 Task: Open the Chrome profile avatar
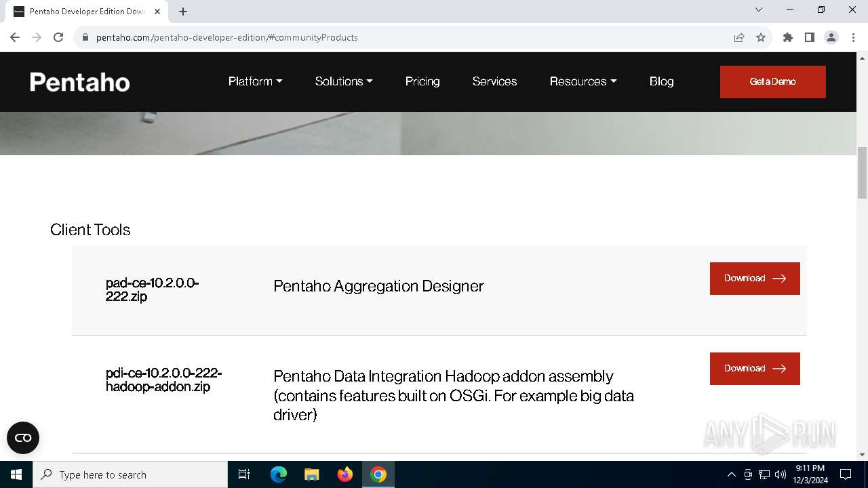click(831, 37)
